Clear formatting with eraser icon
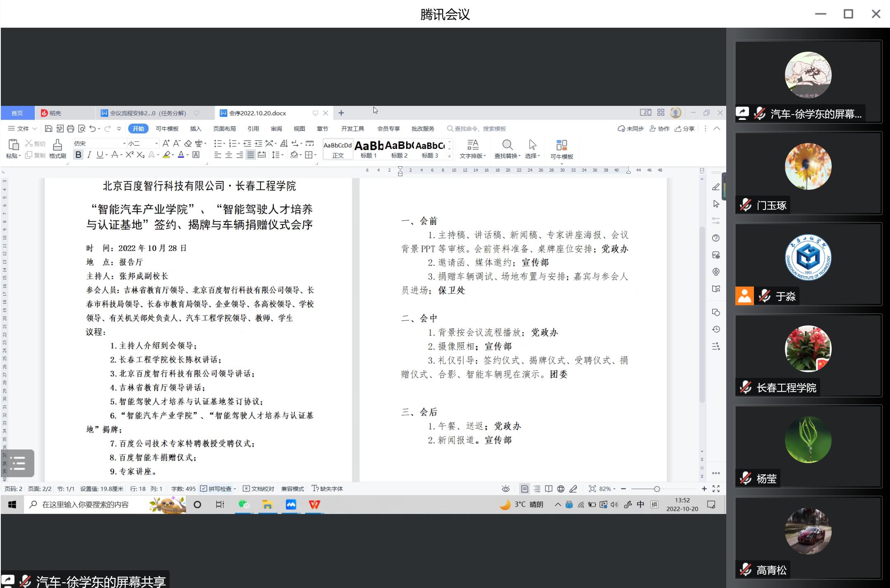 click(188, 143)
